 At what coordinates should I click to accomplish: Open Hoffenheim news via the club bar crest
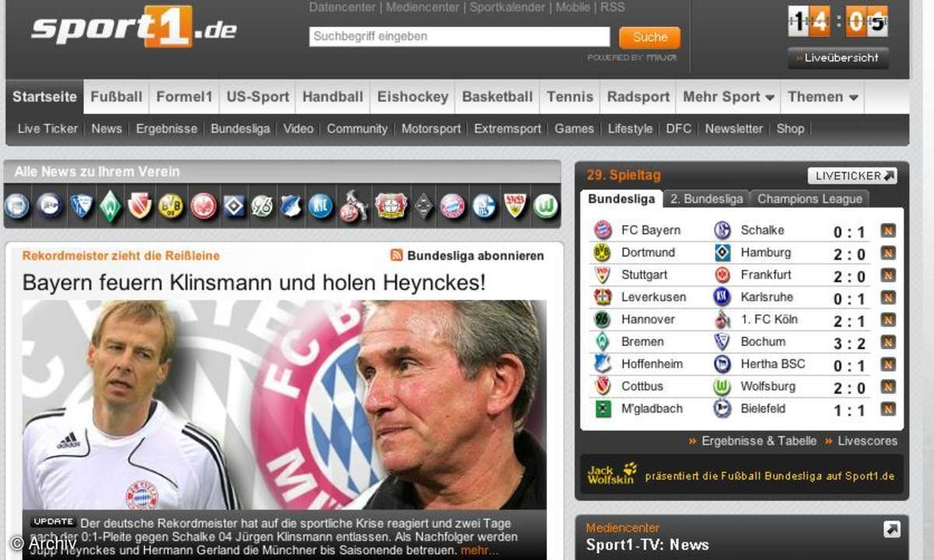tap(292, 206)
